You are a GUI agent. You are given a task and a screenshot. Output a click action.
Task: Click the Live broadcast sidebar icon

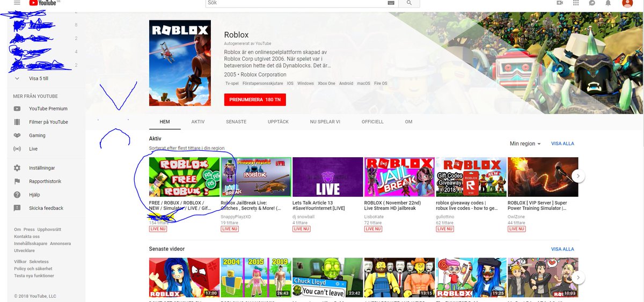pyautogui.click(x=17, y=149)
